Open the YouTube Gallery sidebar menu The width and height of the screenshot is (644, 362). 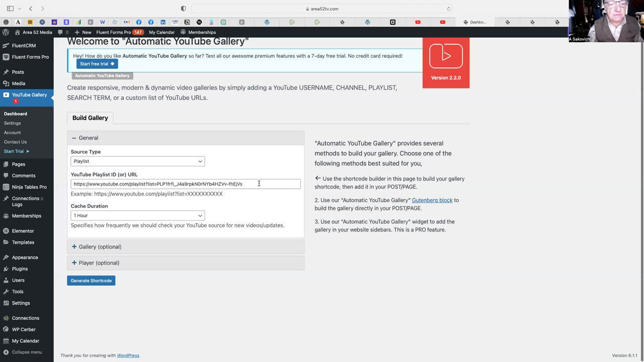pyautogui.click(x=27, y=98)
